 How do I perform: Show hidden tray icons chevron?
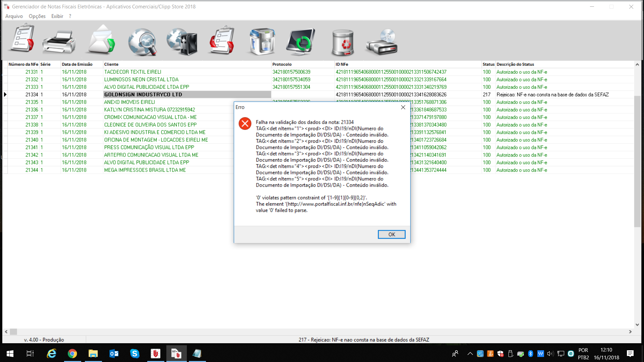click(x=470, y=354)
